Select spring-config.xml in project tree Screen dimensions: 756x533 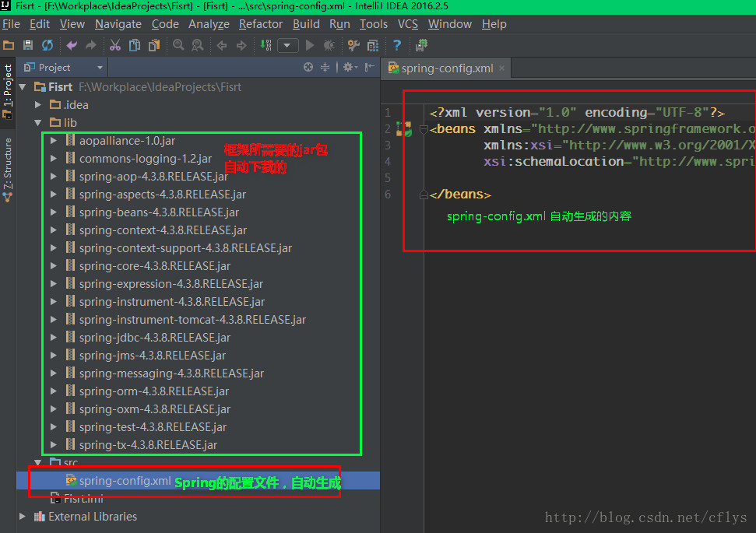coord(125,481)
